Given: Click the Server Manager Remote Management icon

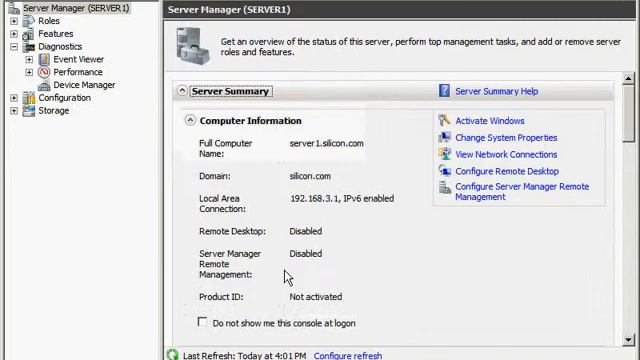Looking at the screenshot, I should tap(444, 187).
